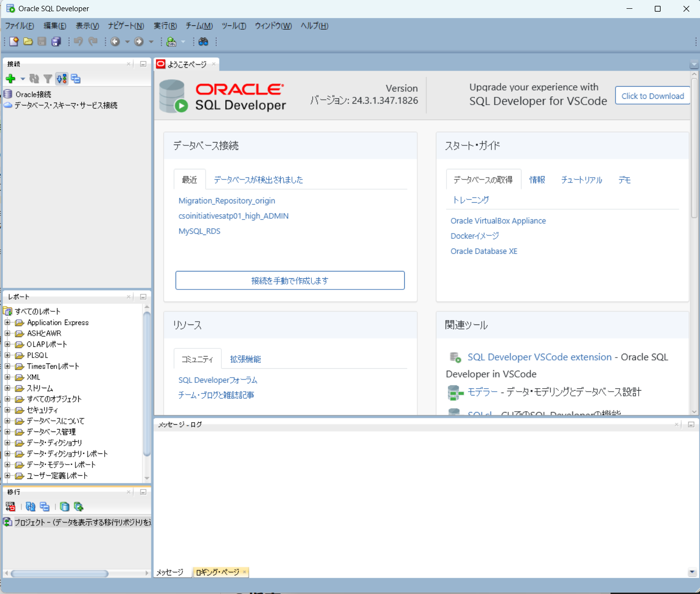Open a file with the folder icon
The width and height of the screenshot is (700, 594).
28,42
